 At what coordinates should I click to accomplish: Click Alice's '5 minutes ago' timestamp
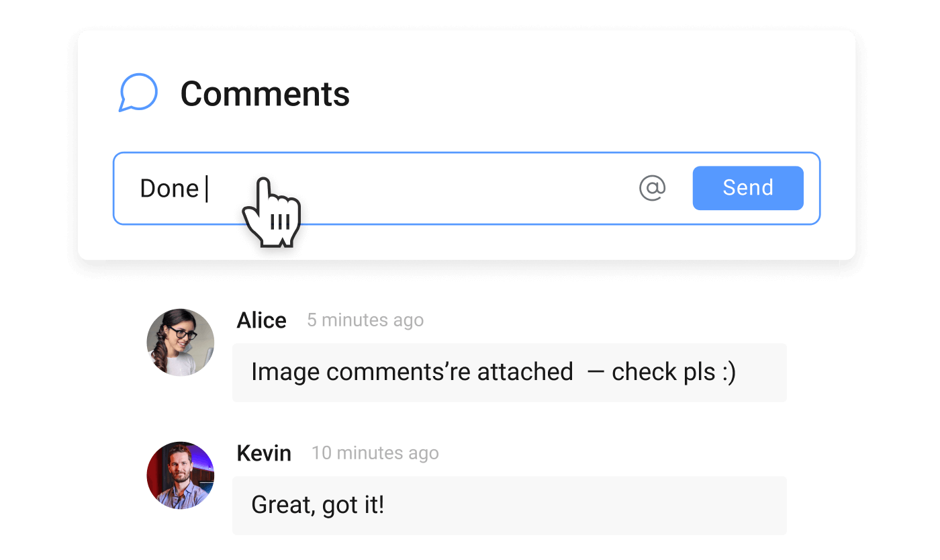(365, 320)
